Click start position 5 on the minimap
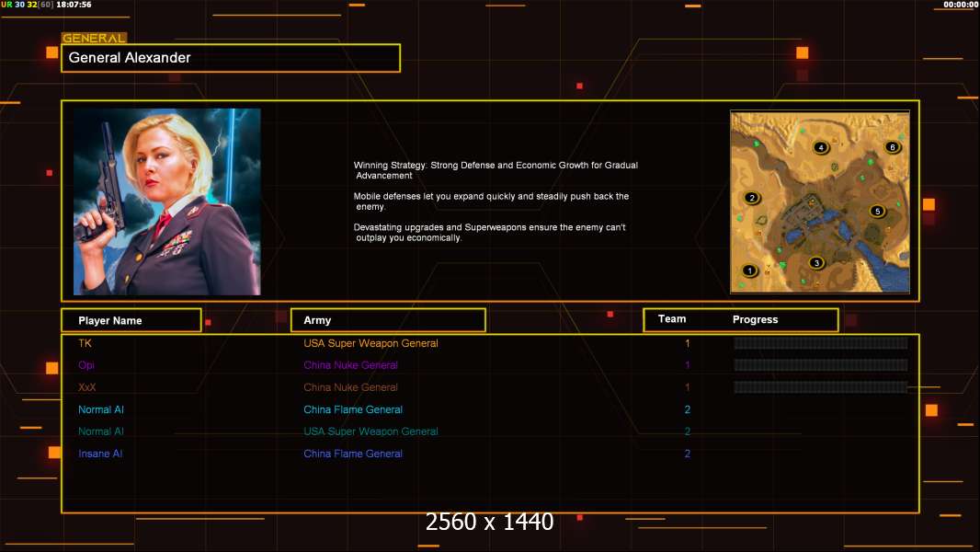Image resolution: width=980 pixels, height=552 pixels. (x=878, y=212)
